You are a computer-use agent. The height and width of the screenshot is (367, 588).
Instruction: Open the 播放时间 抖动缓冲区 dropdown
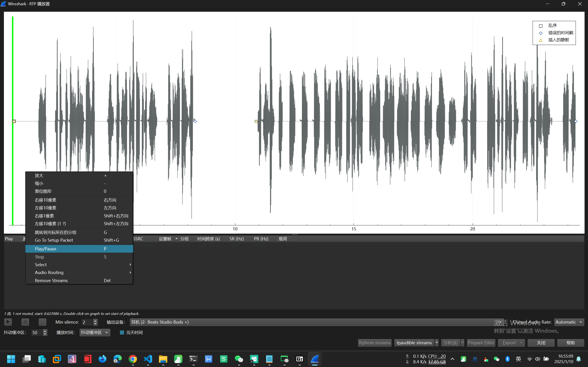pyautogui.click(x=95, y=332)
